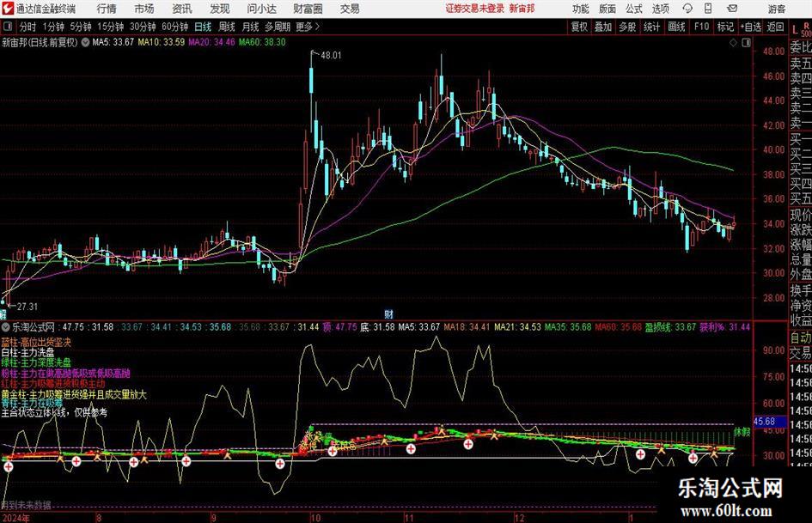Click the diamond icon above the chart
812x523 pixels.
[733, 43]
